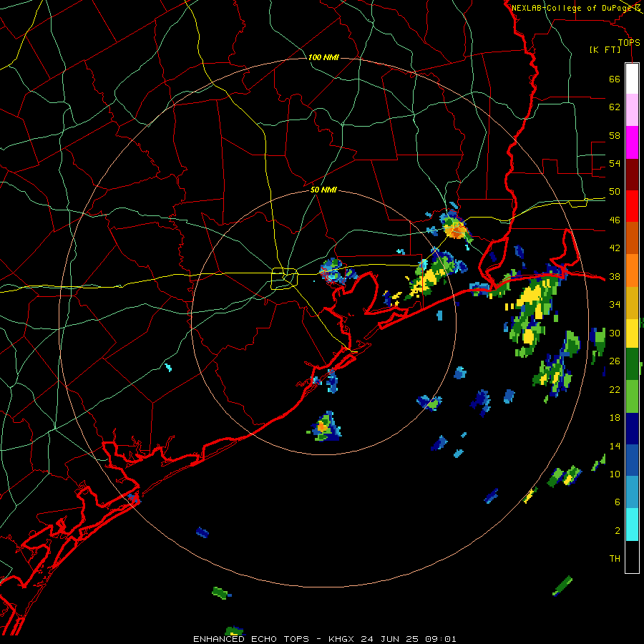
Task: Click the '100 NMI' range ring label
Action: (323, 57)
